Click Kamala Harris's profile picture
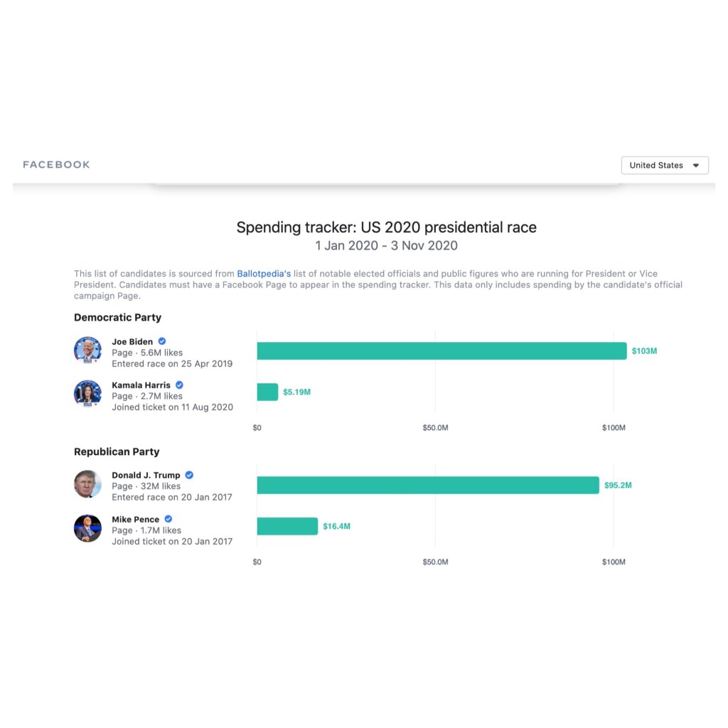 coord(87,393)
